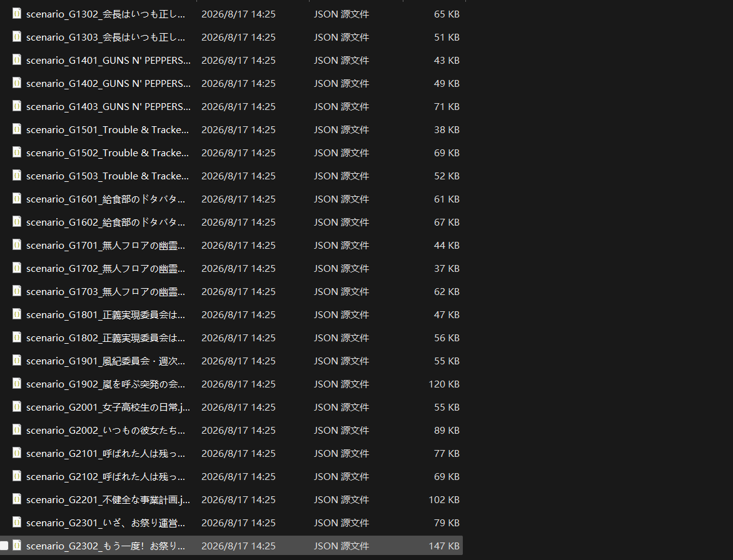Click the 102 KB size value
733x560 pixels.
pyautogui.click(x=444, y=500)
